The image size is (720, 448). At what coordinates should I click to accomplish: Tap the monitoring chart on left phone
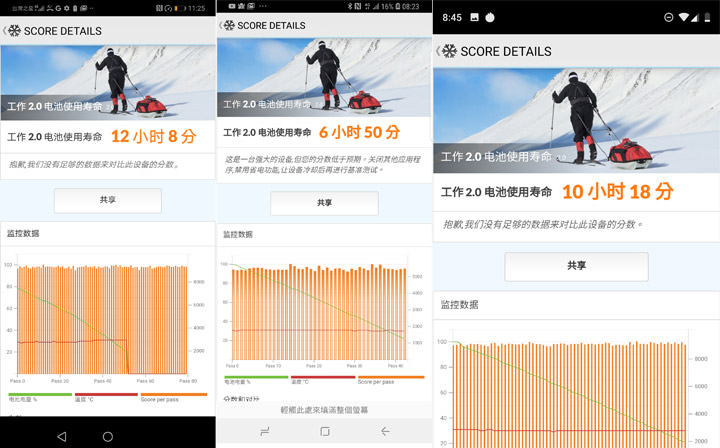point(105,319)
